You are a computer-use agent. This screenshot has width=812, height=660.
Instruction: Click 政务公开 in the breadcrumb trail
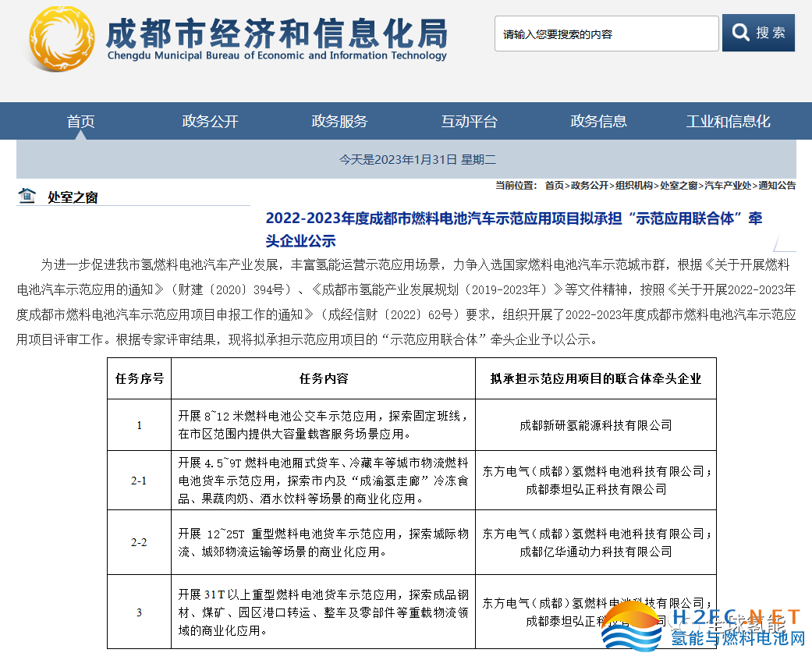(590, 186)
